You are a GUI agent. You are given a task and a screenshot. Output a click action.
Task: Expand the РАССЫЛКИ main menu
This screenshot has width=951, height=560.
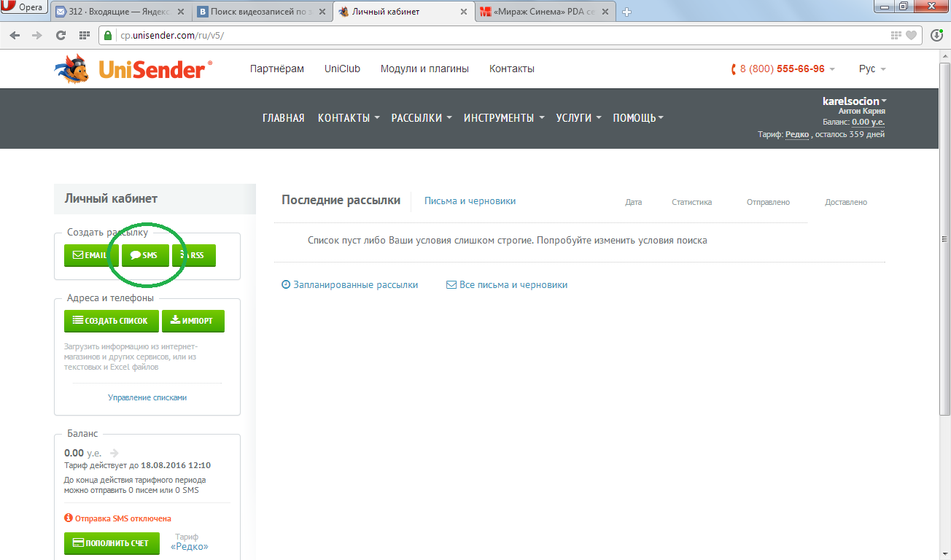(422, 117)
